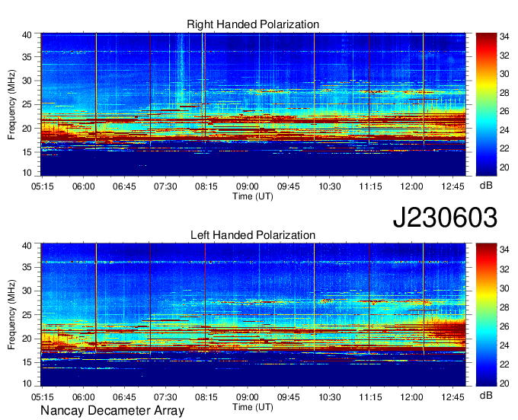Click the 11:15 time tick on Left Handed plot
Screen dimensions: 518x420
[x=370, y=397]
